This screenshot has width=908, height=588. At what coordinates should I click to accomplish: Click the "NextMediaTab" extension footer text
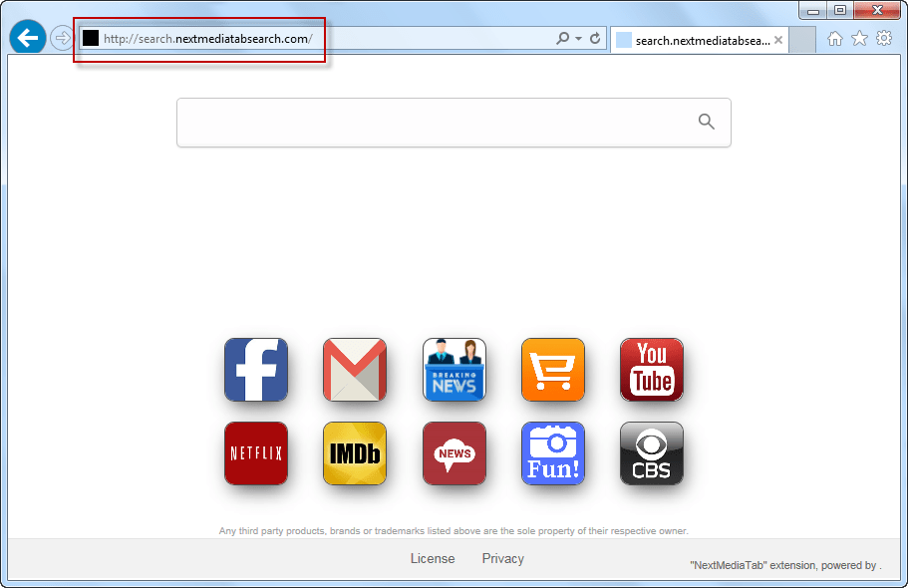[x=785, y=565]
